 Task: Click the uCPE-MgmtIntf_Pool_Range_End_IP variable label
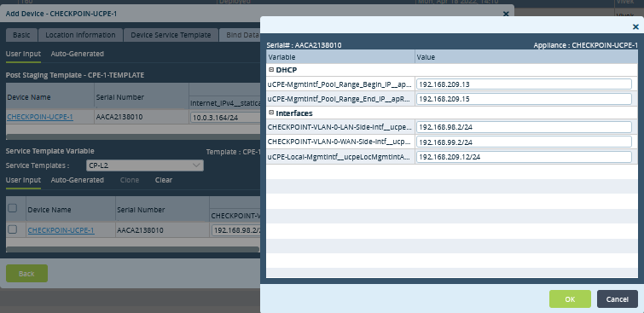coord(339,99)
